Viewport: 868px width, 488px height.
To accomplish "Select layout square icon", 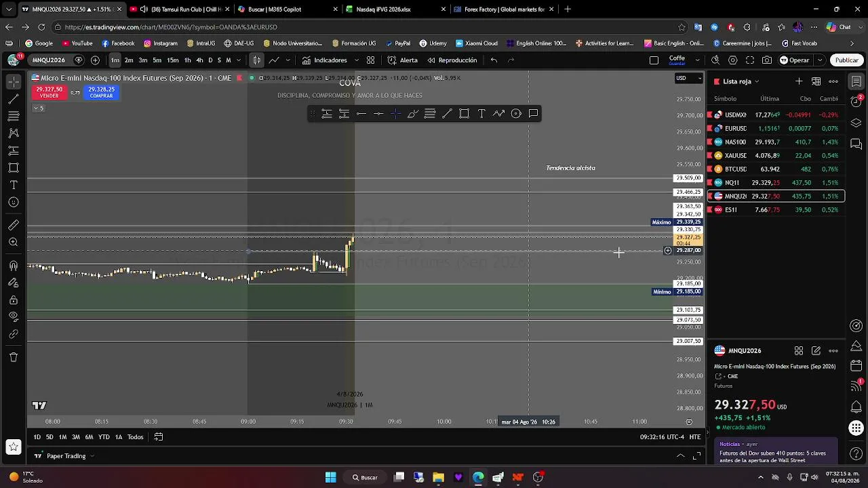I will pyautogui.click(x=654, y=60).
